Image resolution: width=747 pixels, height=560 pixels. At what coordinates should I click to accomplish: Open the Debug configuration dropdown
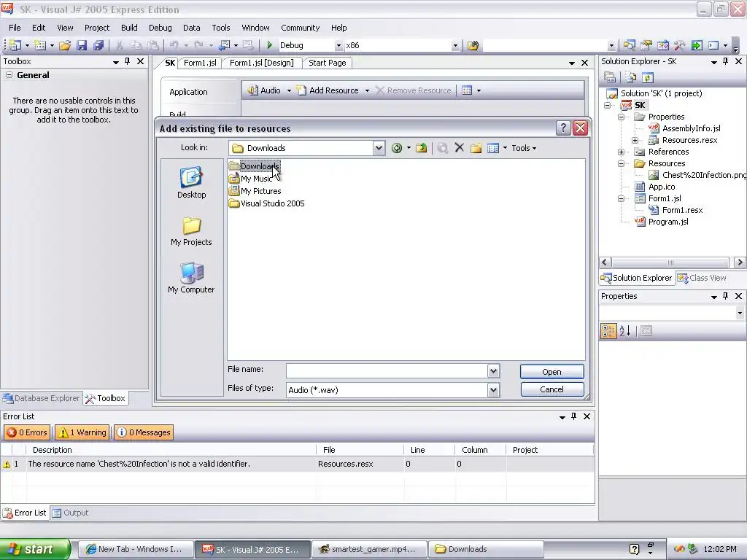[338, 46]
